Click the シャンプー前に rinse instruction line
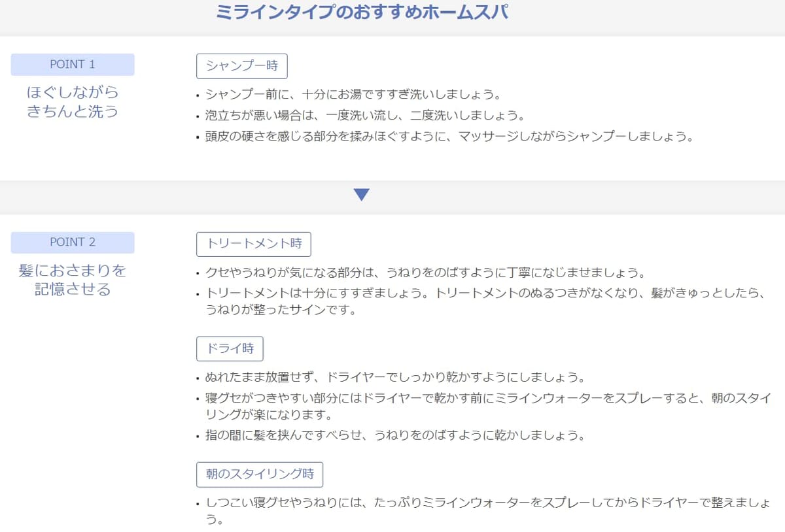The width and height of the screenshot is (785, 532). pyautogui.click(x=353, y=94)
